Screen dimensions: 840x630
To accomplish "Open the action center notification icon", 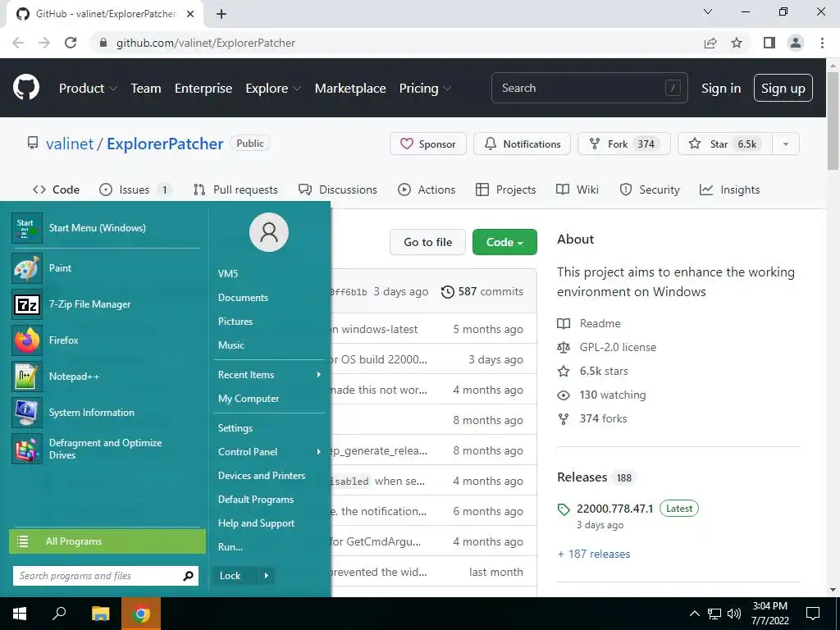I will point(813,614).
